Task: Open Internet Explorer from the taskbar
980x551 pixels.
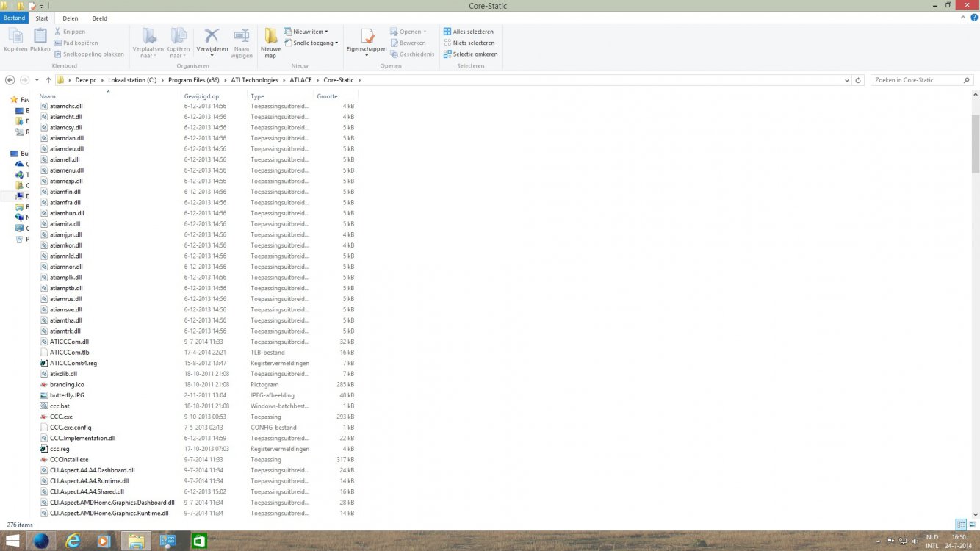Action: 73,541
